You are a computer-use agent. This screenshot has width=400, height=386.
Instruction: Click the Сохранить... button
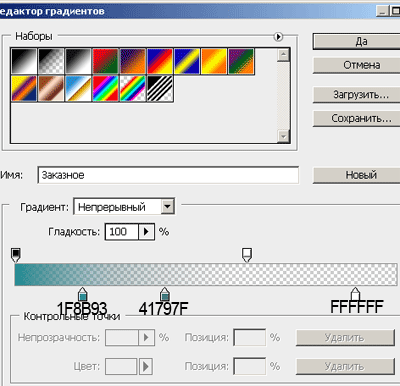[x=357, y=118]
